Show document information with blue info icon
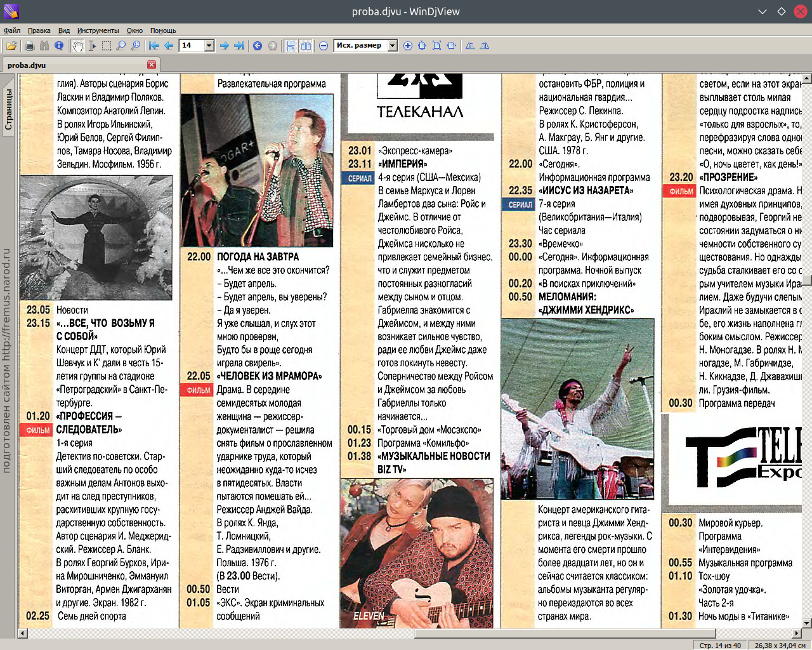This screenshot has width=812, height=650. coord(59,46)
